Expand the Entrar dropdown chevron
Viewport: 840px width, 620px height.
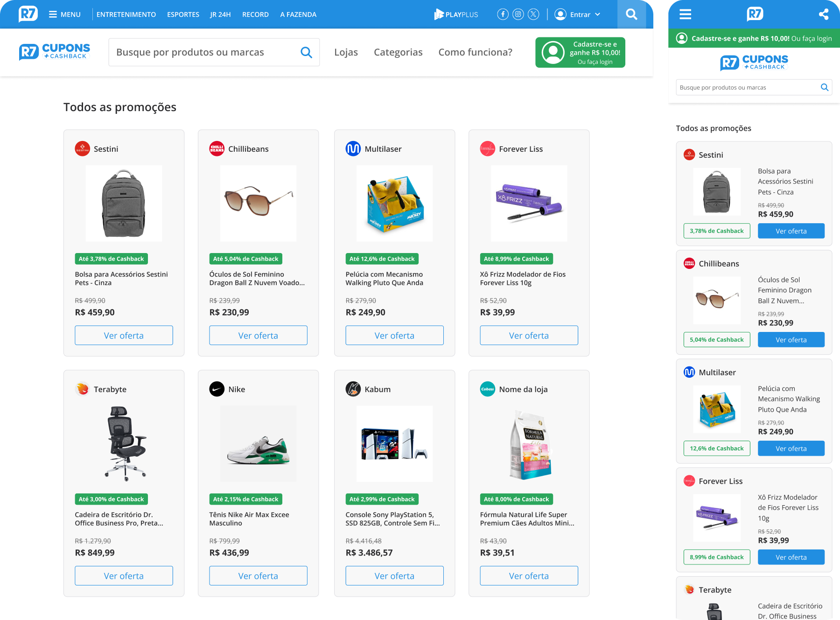coord(597,14)
